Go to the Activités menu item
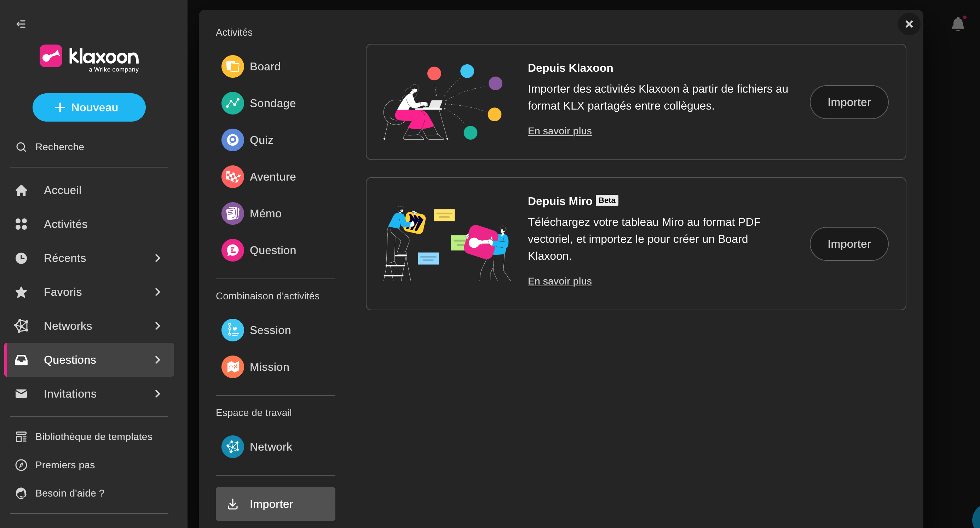Screen dimensions: 980x528 [x=65, y=224]
